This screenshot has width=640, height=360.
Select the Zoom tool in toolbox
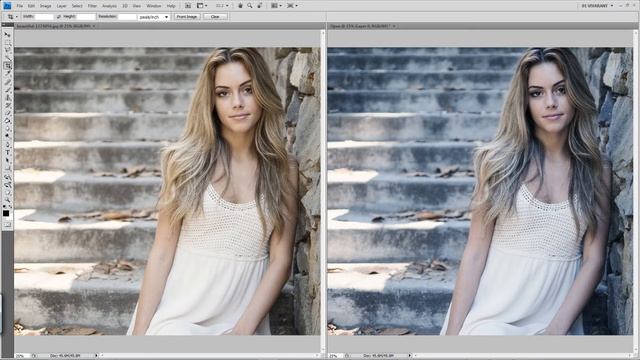[7, 200]
